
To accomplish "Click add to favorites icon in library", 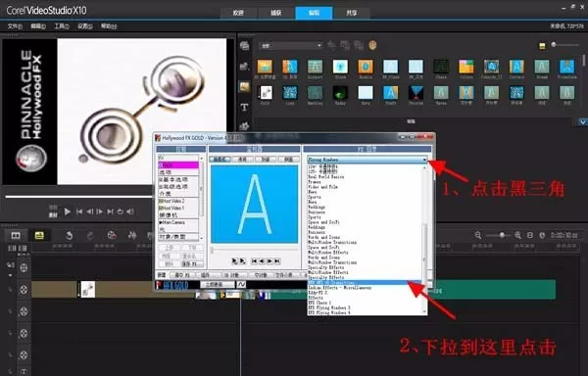I will point(331,45).
